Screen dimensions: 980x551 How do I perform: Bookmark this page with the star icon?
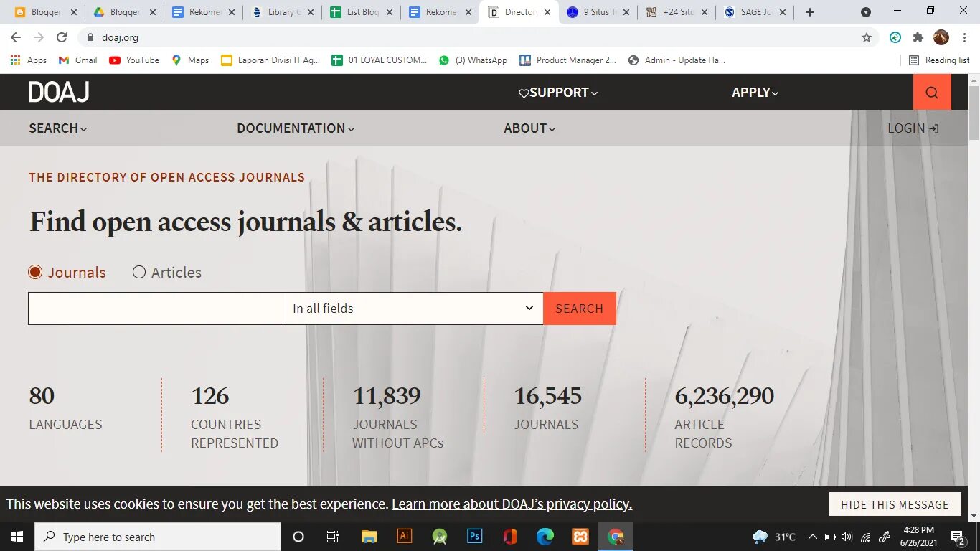867,37
